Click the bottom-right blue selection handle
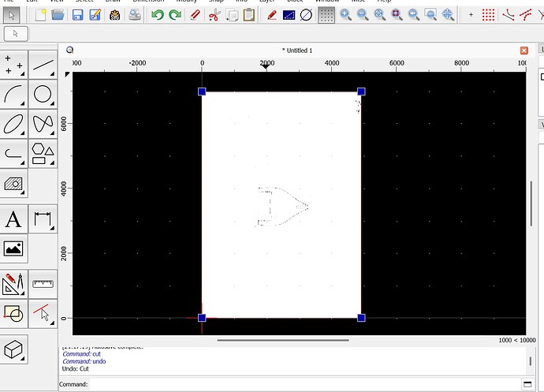The width and height of the screenshot is (544, 392). [x=361, y=318]
